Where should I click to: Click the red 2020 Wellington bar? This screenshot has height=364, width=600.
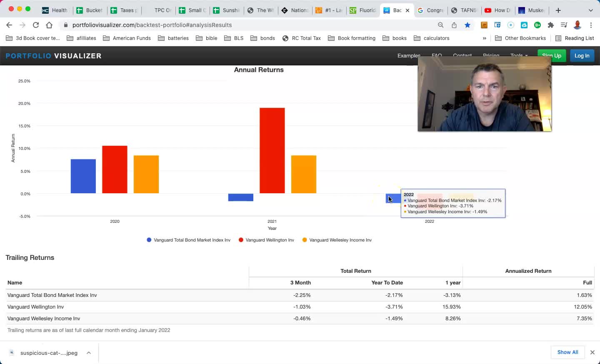(x=115, y=170)
